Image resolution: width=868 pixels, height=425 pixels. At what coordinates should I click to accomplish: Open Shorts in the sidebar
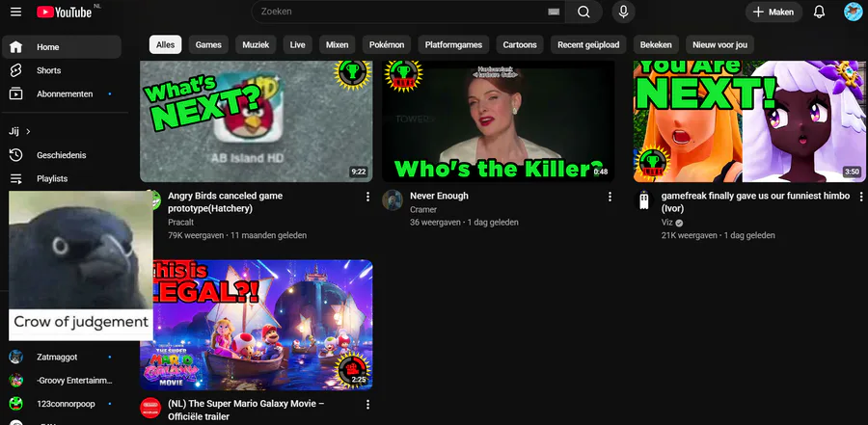(62, 70)
